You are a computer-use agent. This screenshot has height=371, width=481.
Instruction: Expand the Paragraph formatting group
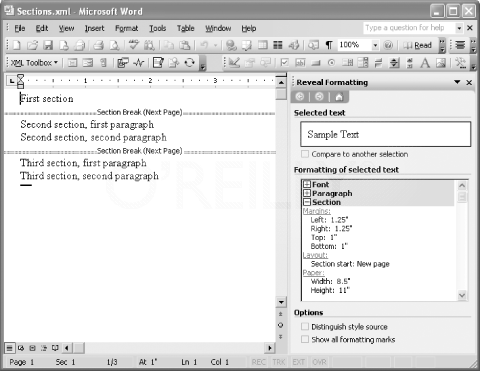[307, 193]
